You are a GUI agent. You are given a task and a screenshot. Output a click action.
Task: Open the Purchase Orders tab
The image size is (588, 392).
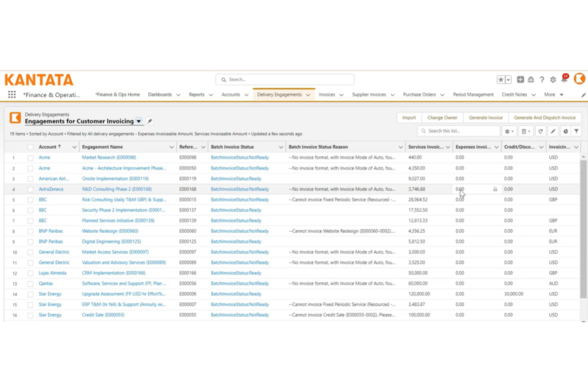tap(419, 95)
